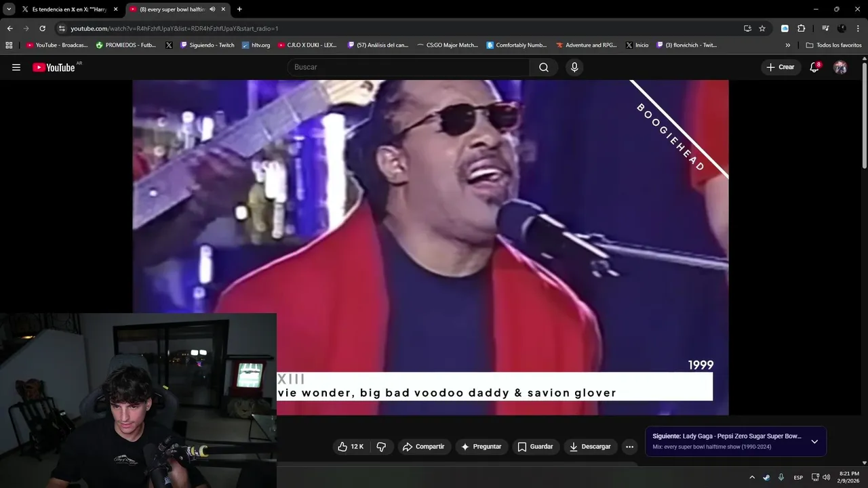Show more bookmarks with the overflow chevron

[788, 45]
